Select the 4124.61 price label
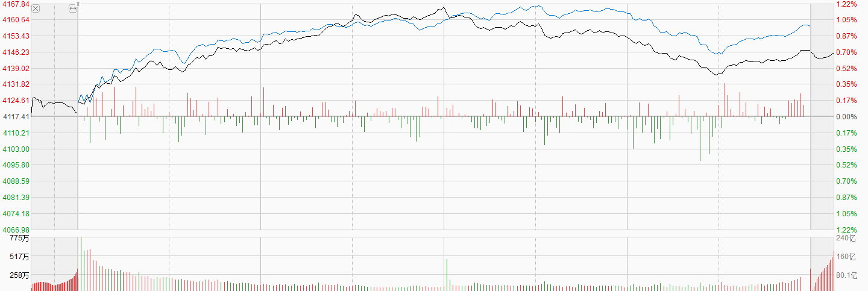Image resolution: width=868 pixels, height=291 pixels. [15, 101]
